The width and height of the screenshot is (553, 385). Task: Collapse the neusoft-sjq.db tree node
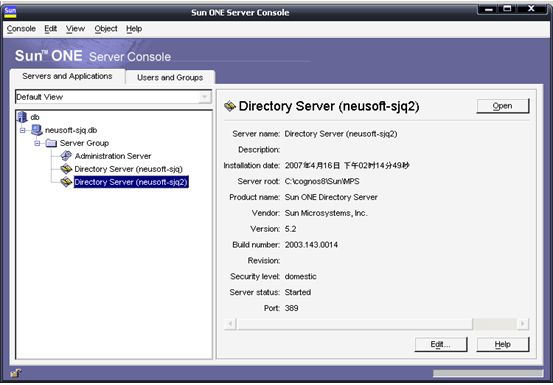23,130
